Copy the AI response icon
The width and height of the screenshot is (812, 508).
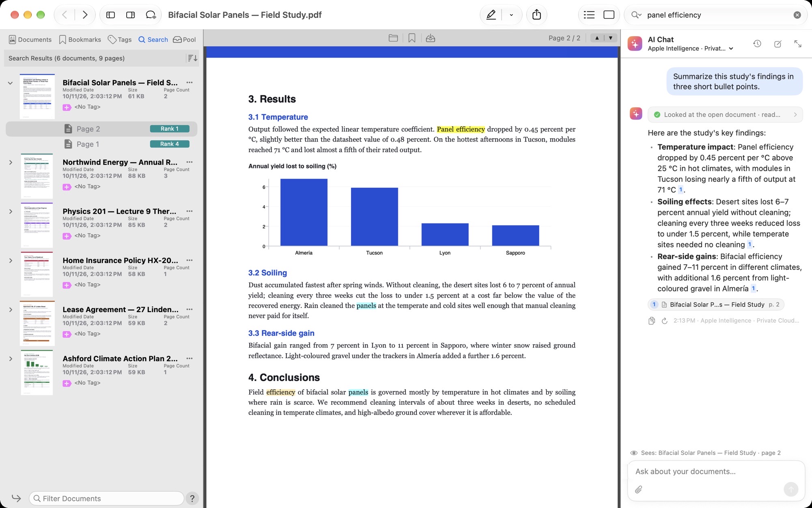pyautogui.click(x=652, y=321)
